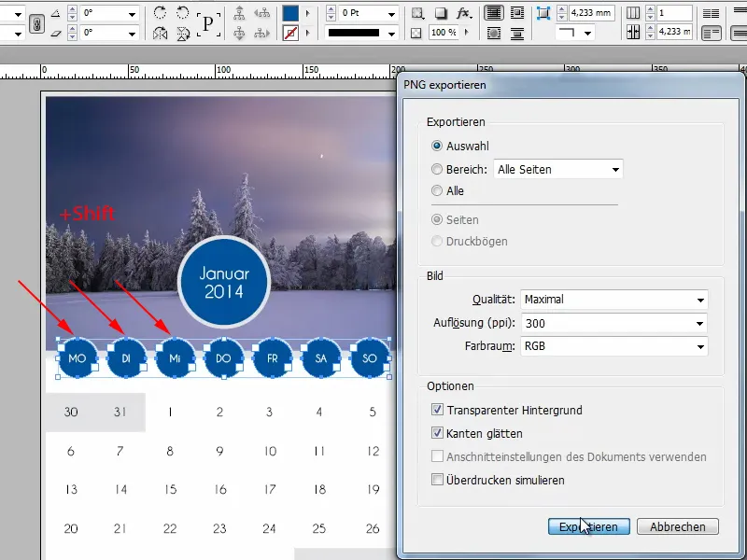Image resolution: width=747 pixels, height=560 pixels.
Task: Rotate selection 90° counter-clockwise
Action: coord(182,13)
